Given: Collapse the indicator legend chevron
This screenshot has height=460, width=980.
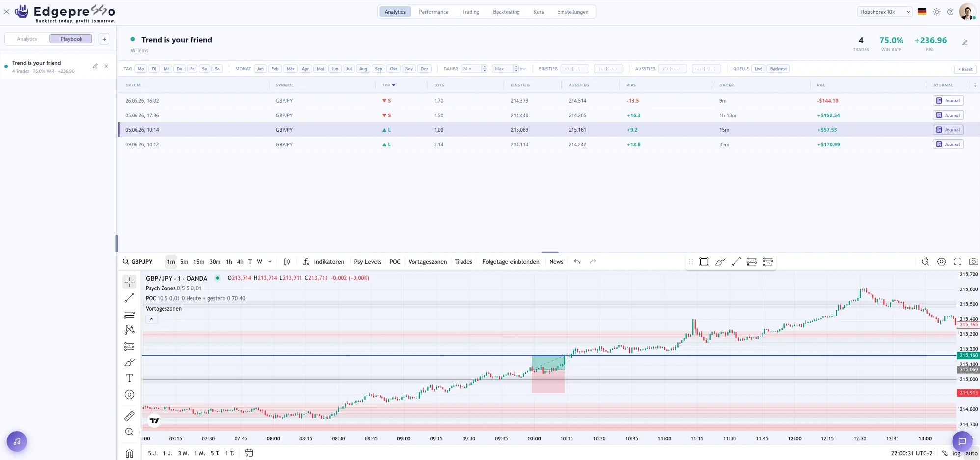Looking at the screenshot, I should (151, 319).
